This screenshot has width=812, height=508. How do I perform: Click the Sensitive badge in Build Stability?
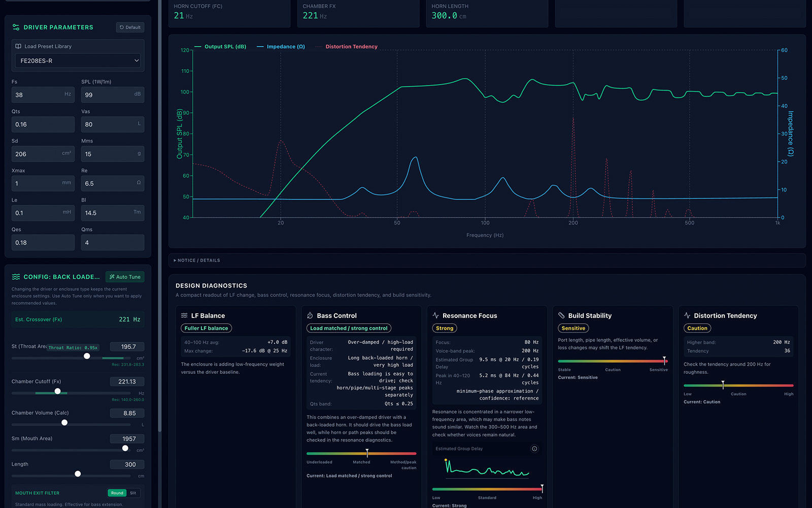pos(573,328)
